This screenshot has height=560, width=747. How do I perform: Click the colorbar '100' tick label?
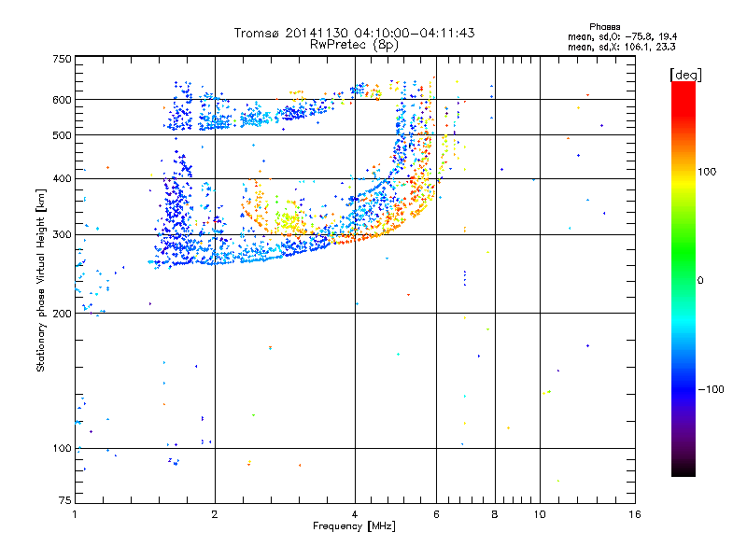707,172
